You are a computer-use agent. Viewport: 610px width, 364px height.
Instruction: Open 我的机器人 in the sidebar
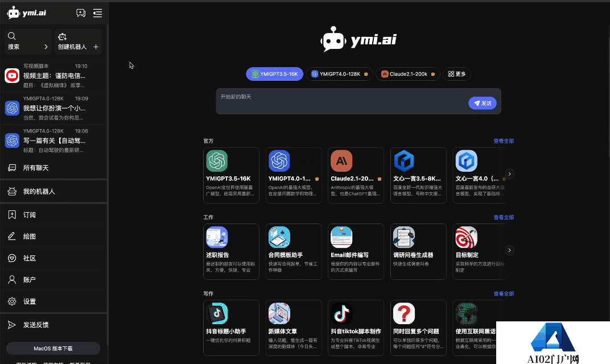click(x=53, y=191)
